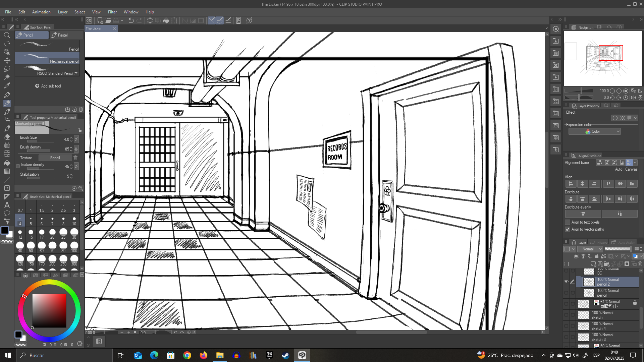Image resolution: width=644 pixels, height=362 pixels.
Task: Select the Text tool
Action: (7, 205)
